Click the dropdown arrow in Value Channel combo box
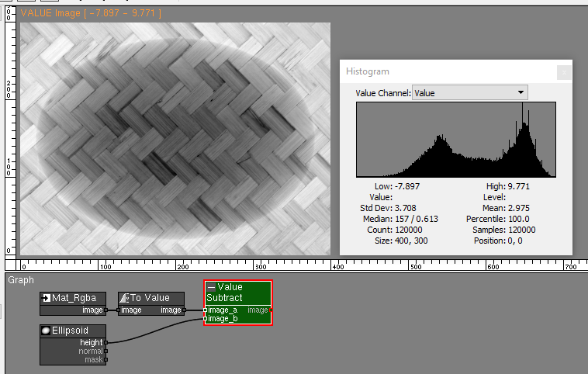This screenshot has height=374, width=588. click(x=521, y=92)
